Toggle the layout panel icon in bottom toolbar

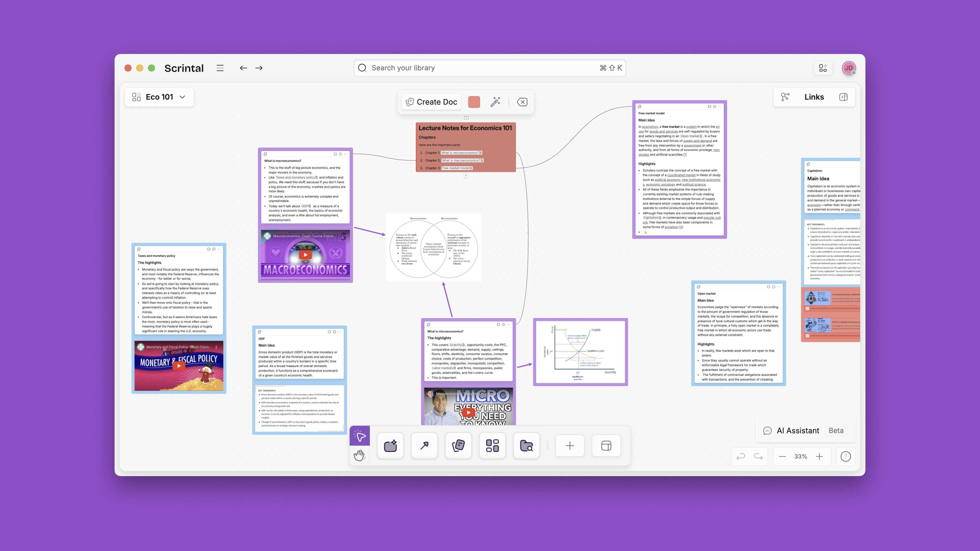click(606, 446)
